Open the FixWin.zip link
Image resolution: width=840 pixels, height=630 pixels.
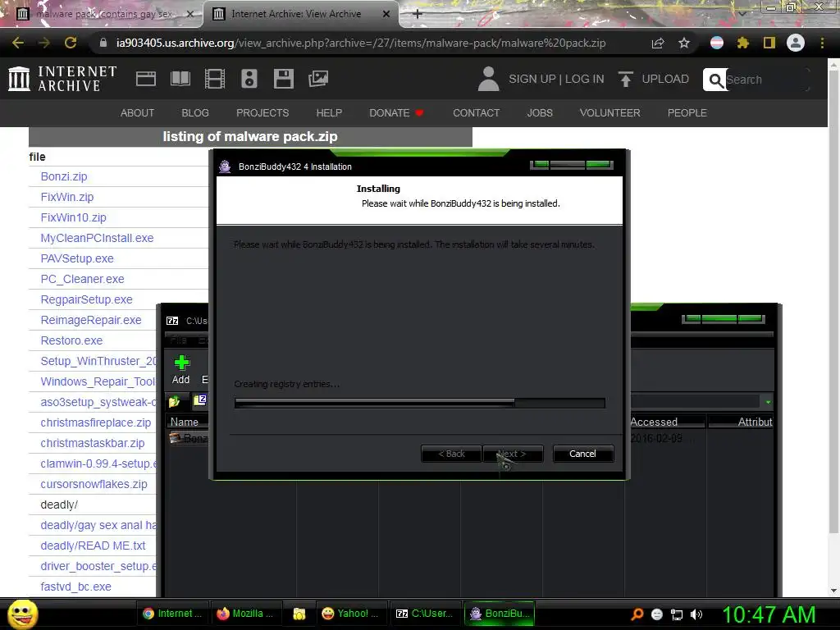pyautogui.click(x=67, y=197)
